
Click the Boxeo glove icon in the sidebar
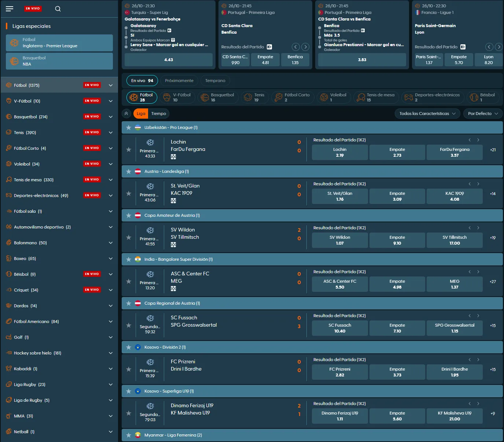[x=9, y=259]
